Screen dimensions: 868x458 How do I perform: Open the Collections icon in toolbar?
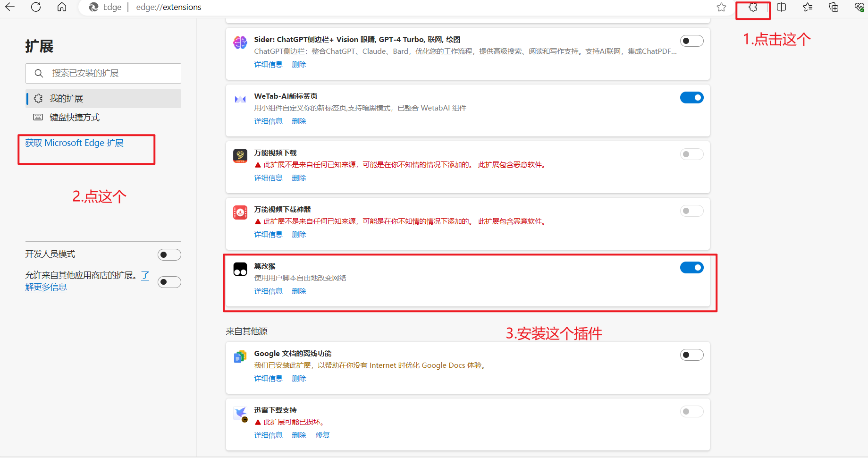click(834, 7)
